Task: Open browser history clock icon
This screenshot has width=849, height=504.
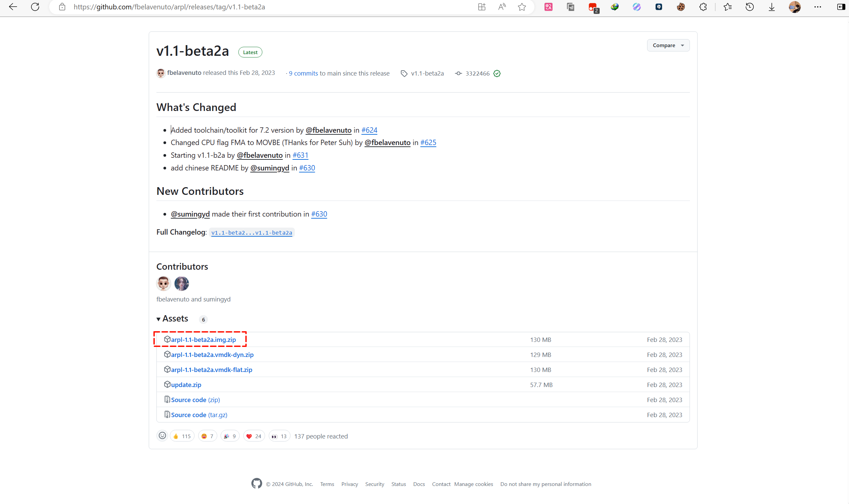Action: tap(749, 7)
